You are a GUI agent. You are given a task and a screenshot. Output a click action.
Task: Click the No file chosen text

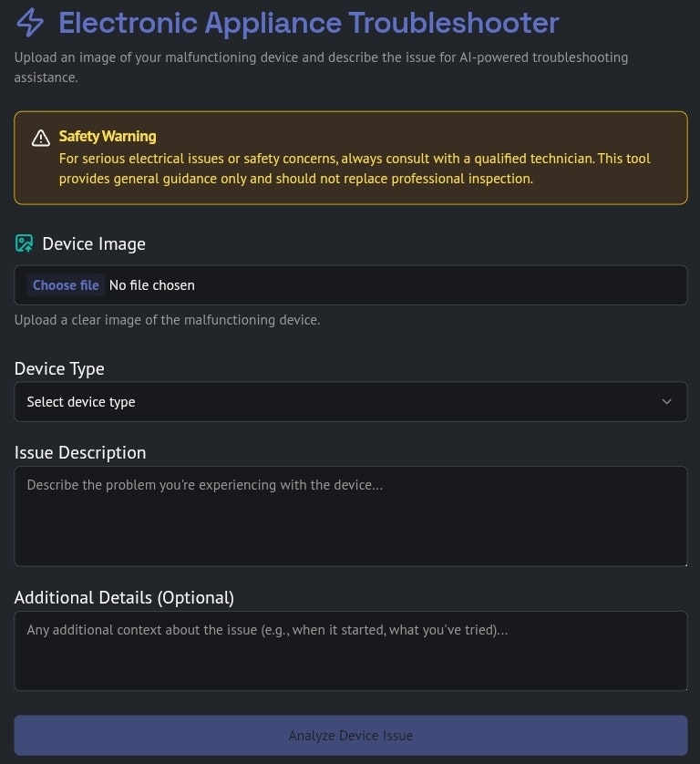click(x=152, y=285)
